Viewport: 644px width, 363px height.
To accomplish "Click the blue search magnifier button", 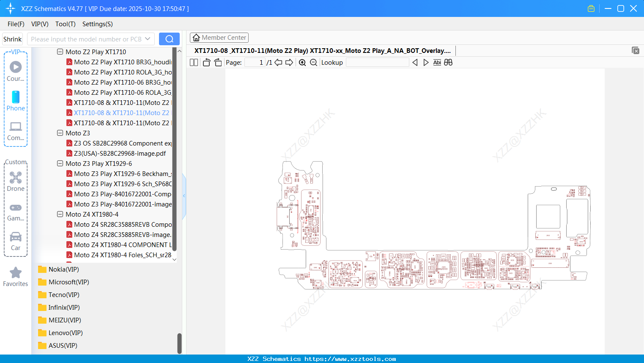I will (169, 39).
